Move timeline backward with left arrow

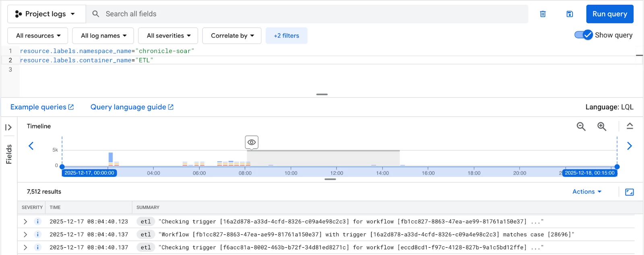tap(31, 146)
